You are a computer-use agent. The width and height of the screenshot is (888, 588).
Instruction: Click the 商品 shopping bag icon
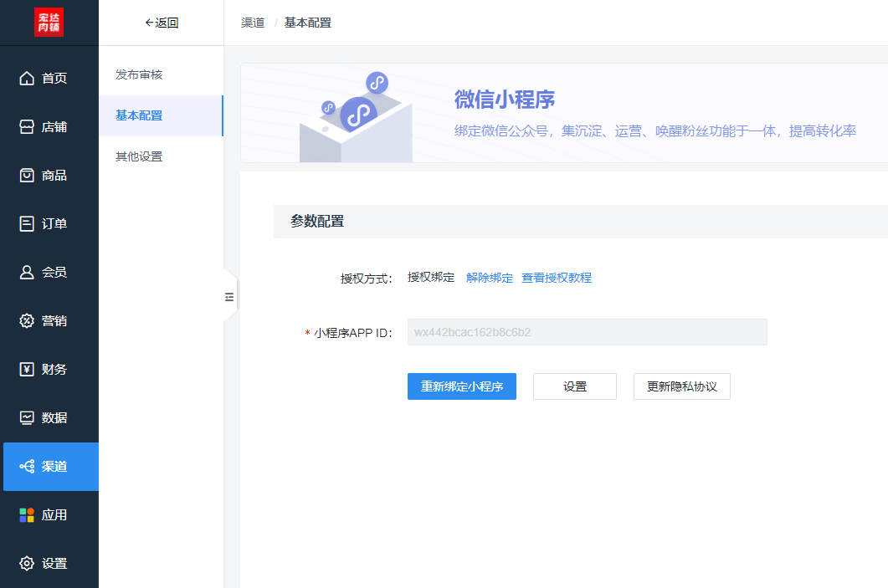(27, 176)
